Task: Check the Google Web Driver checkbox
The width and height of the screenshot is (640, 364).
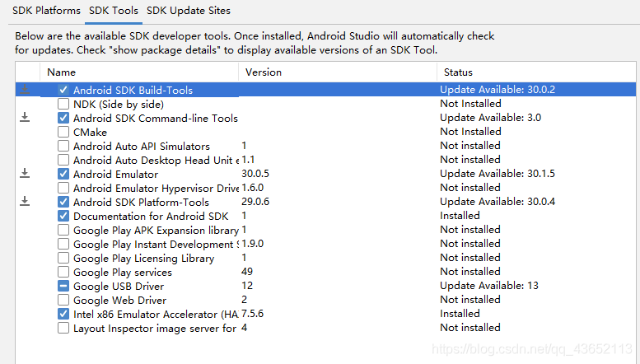Action: click(63, 300)
